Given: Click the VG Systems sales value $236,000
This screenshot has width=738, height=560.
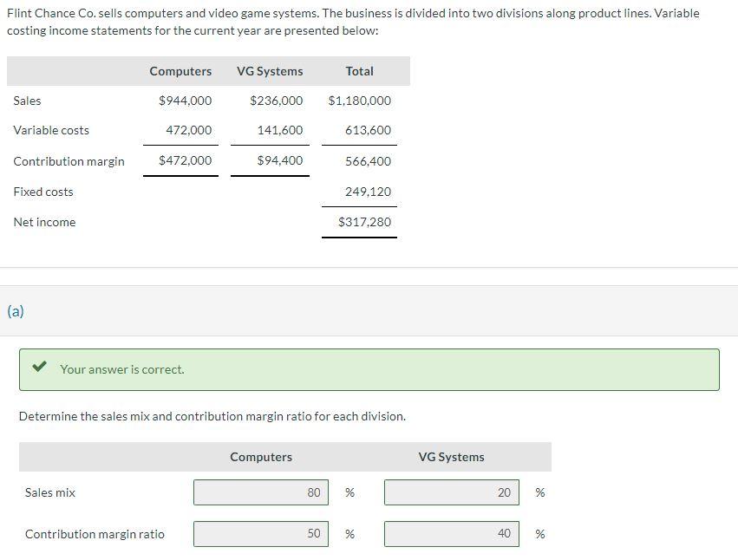Looking at the screenshot, I should [x=277, y=101].
